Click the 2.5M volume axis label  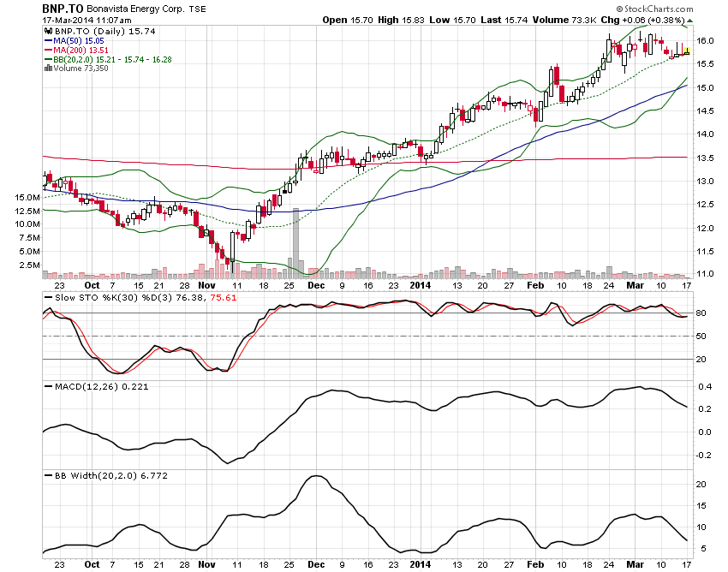click(x=29, y=265)
